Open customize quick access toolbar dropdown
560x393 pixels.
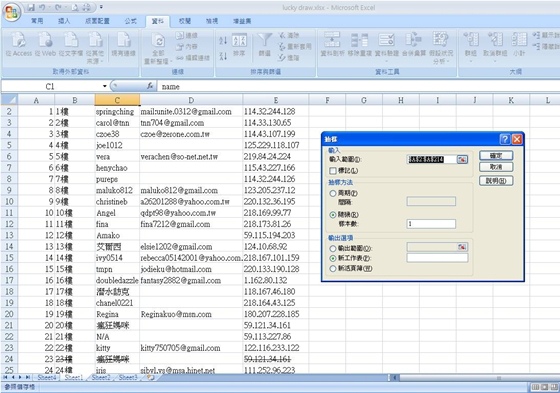click(x=101, y=7)
